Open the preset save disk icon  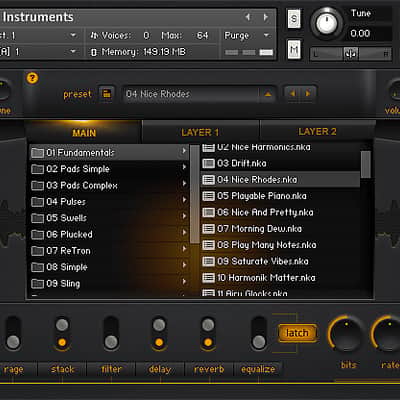107,94
